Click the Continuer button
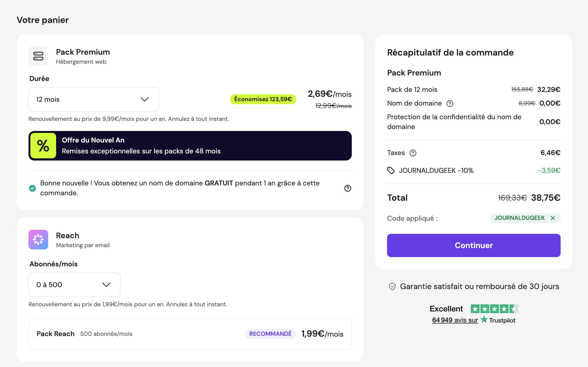 [x=474, y=245]
